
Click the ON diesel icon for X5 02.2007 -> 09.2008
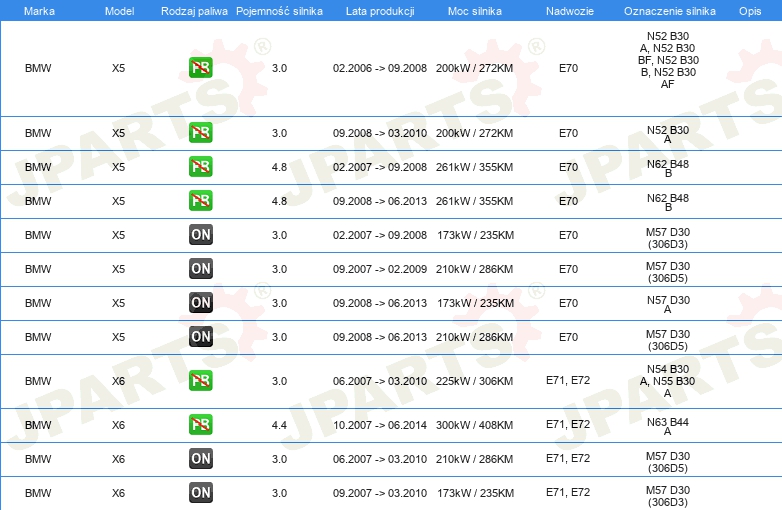[x=200, y=234]
